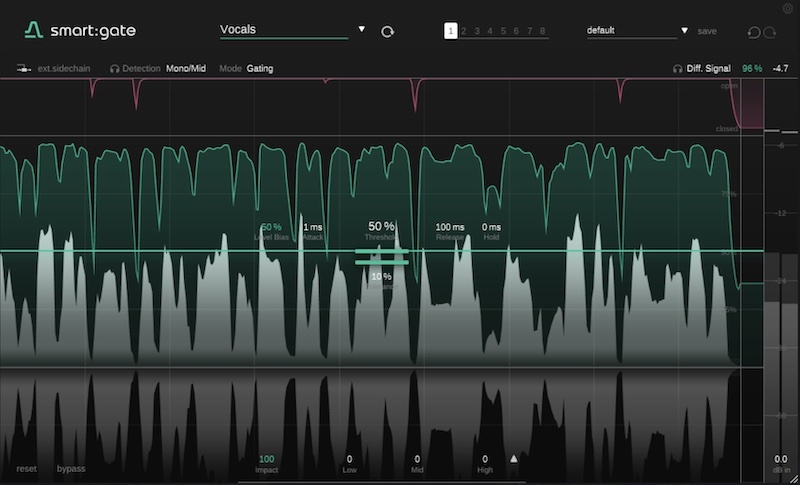The height and width of the screenshot is (485, 800).
Task: Open the default preset dropdown
Action: [x=685, y=31]
